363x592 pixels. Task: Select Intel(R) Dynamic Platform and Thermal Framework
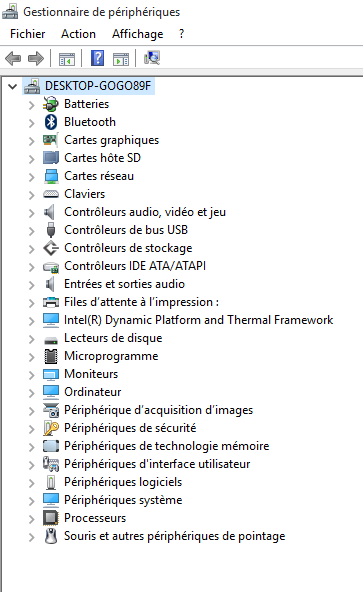pos(198,320)
